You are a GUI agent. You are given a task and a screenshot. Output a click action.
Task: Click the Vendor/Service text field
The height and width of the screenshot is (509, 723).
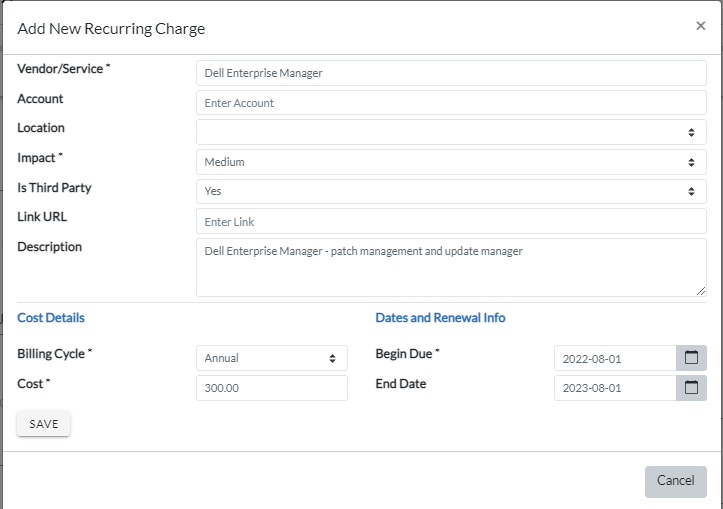pos(451,73)
